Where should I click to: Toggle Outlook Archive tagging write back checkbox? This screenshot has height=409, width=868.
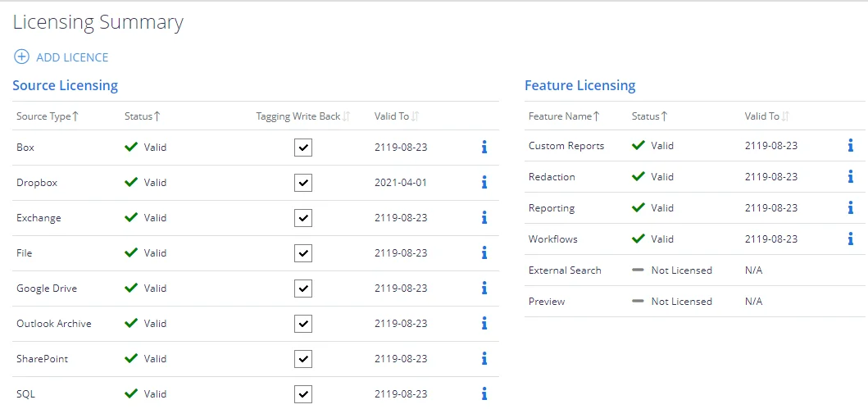point(303,323)
